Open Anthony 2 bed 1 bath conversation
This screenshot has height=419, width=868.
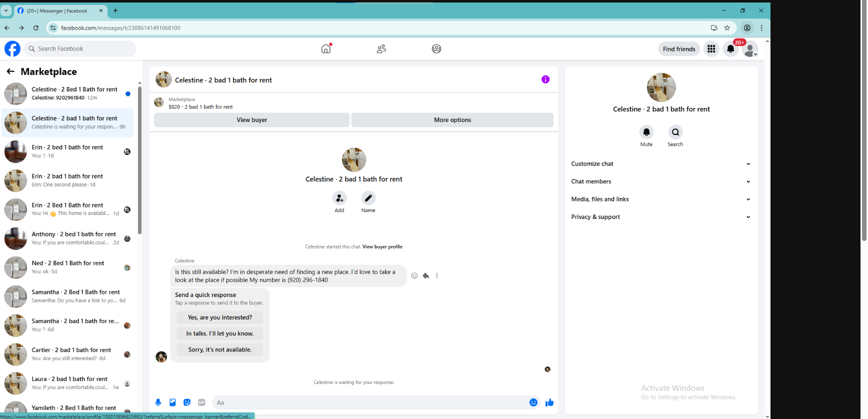(x=68, y=238)
